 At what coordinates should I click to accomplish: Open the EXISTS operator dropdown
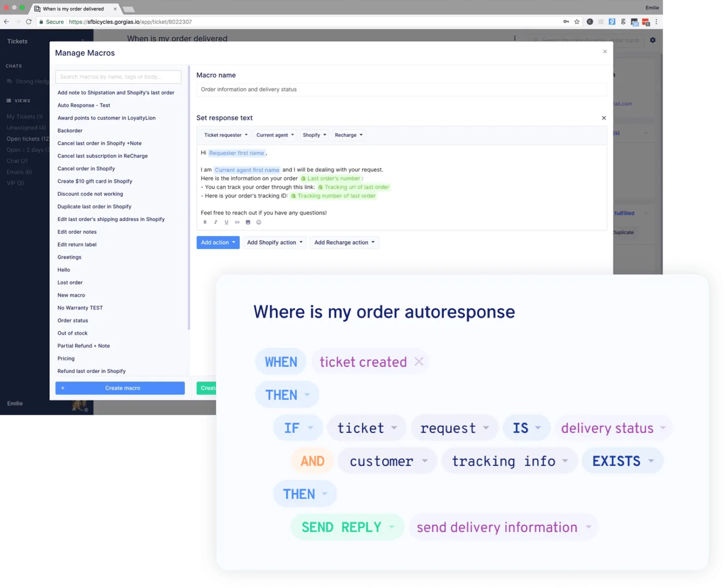[623, 461]
